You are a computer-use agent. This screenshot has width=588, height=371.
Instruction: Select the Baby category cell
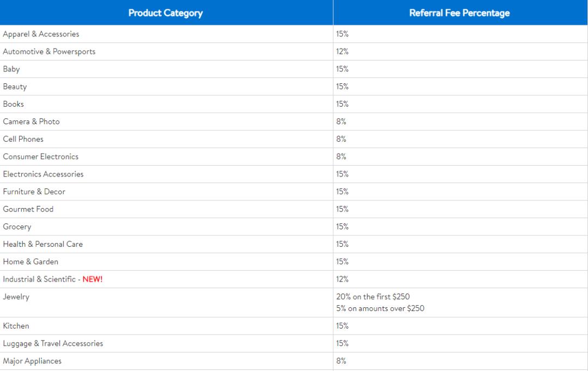[x=11, y=69]
